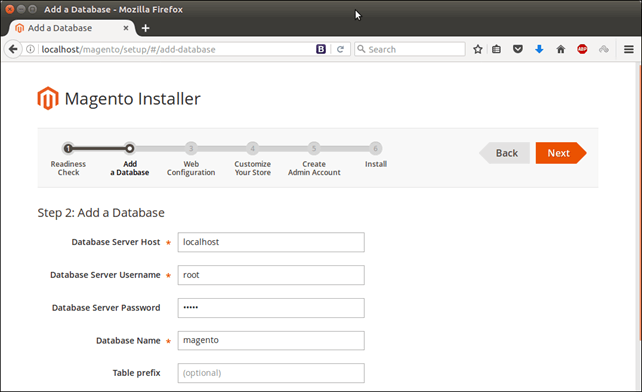Show bookmarks list icon
This screenshot has width=642, height=392.
(x=496, y=49)
